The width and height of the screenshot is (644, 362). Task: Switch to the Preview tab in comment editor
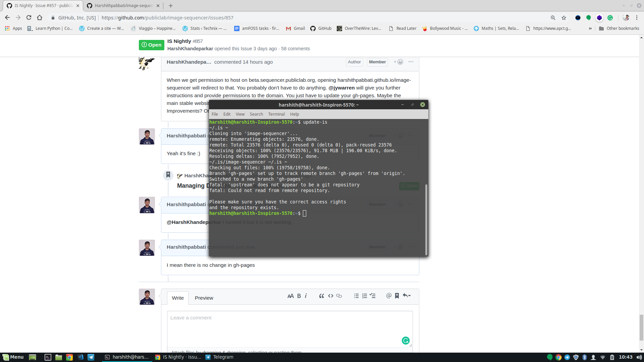204,298
